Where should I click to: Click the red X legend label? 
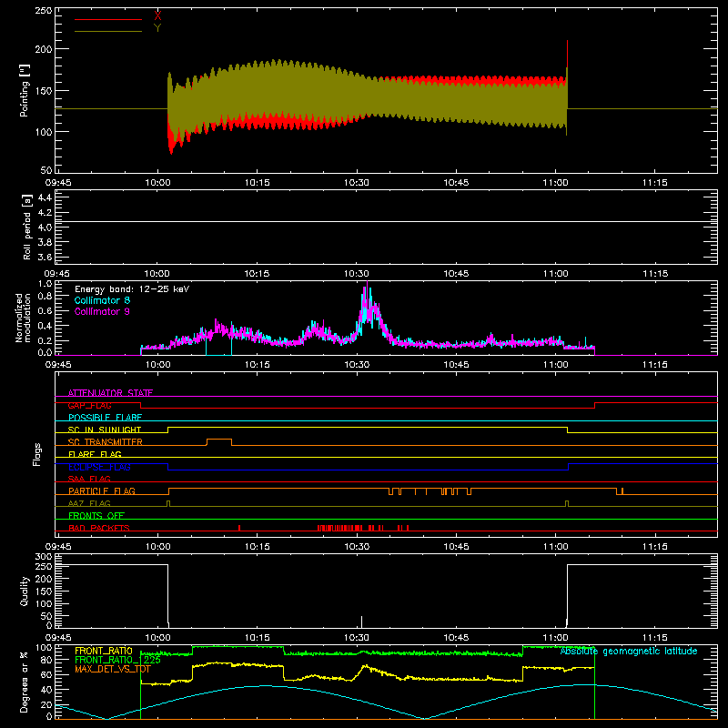[157, 16]
